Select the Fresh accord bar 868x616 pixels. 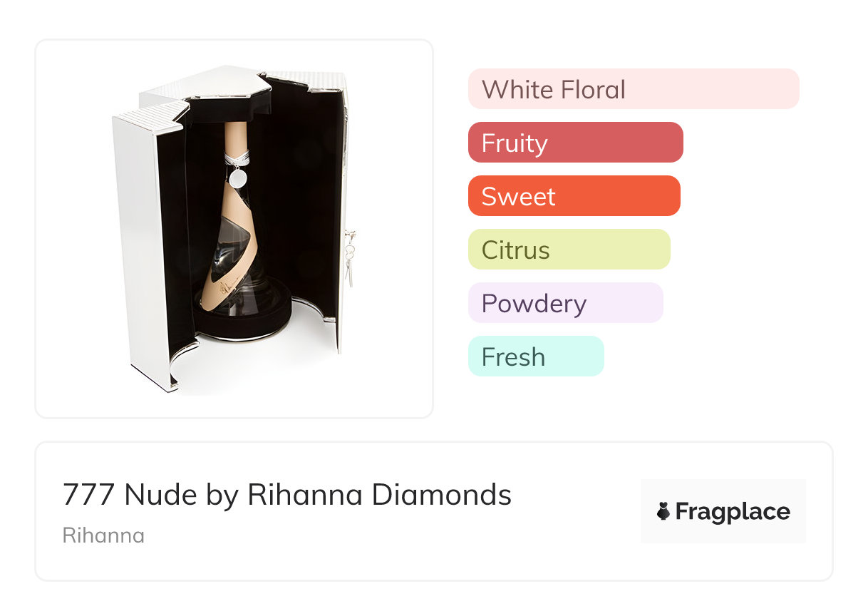click(535, 356)
